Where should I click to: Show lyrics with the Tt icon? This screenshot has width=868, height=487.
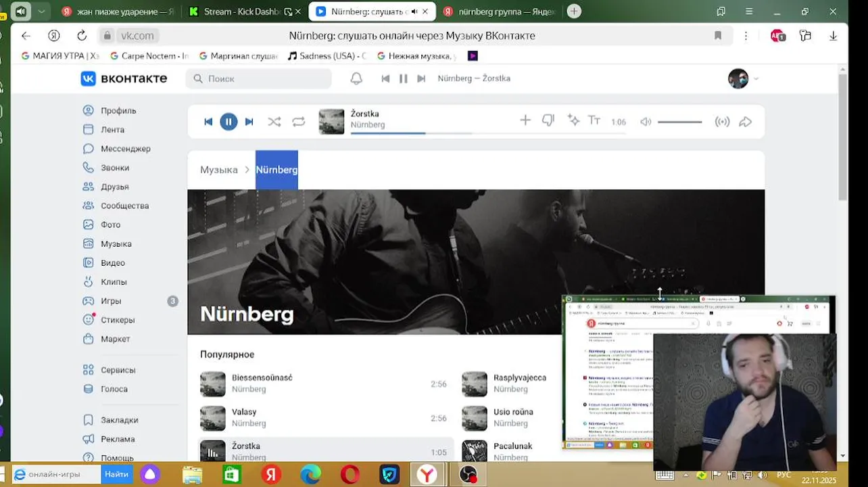[594, 120]
